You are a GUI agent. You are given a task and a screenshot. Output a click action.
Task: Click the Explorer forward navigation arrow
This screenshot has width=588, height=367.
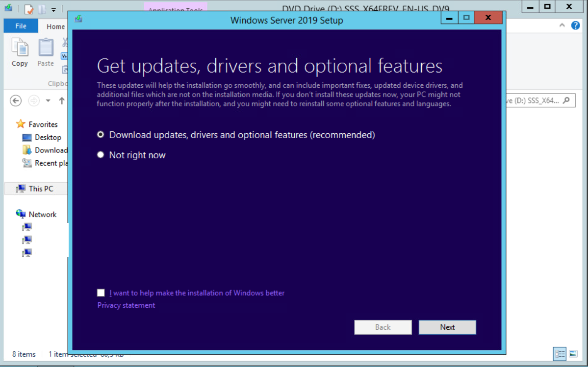(x=34, y=100)
